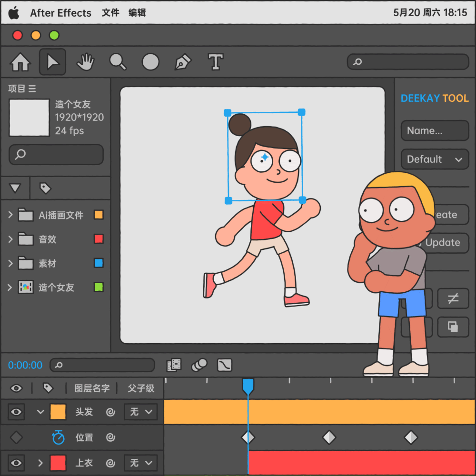Select the Ellipse shape tool
476x476 pixels.
150,62
